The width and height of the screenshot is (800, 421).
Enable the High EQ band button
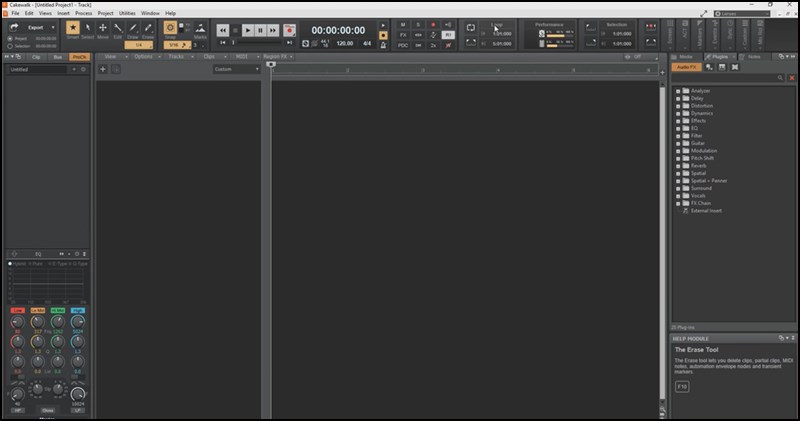pyautogui.click(x=78, y=311)
